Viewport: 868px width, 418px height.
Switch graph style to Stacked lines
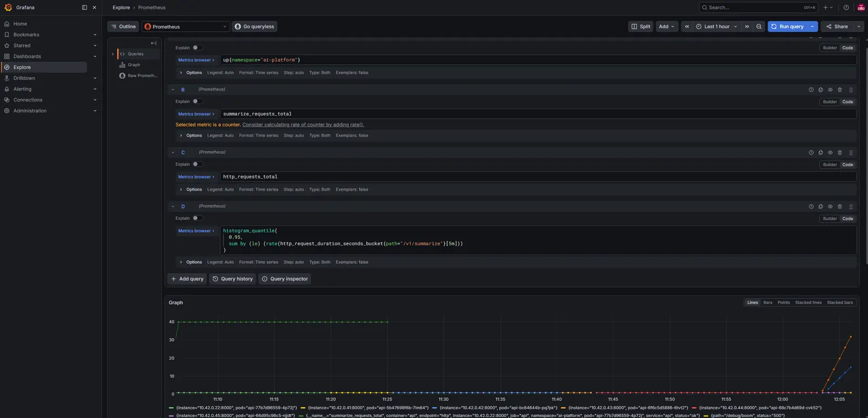(x=808, y=302)
